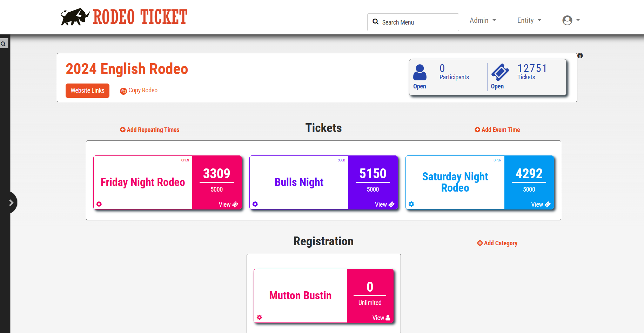
Task: Open settings gear on Saturday Night Rodeo ticket
Action: pyautogui.click(x=411, y=204)
